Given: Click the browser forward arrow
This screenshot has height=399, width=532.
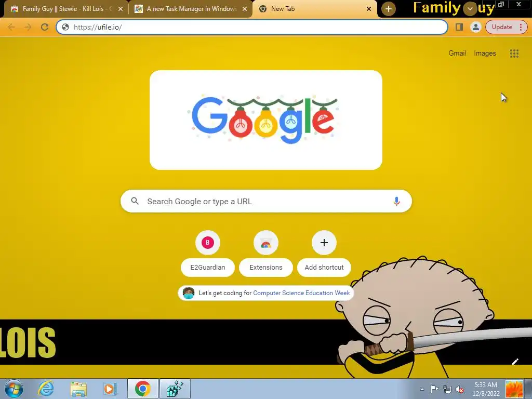Looking at the screenshot, I should tap(28, 27).
